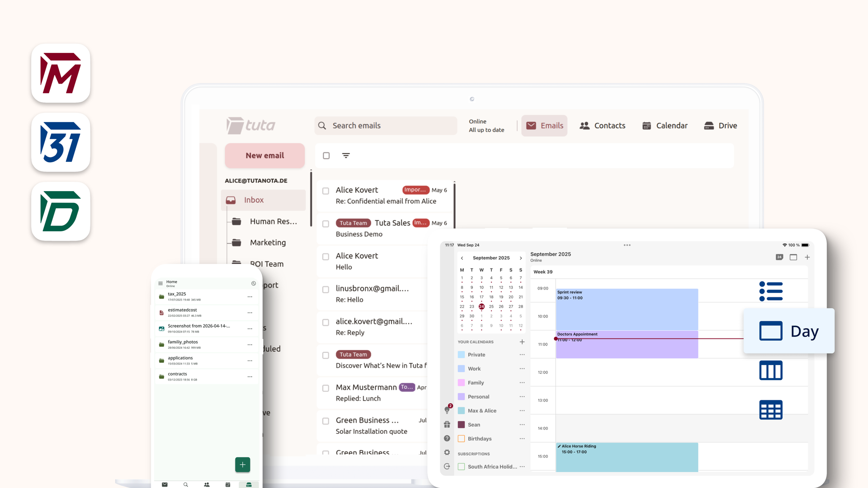Check the Alice Kovert Hello email checkbox
868x488 pixels.
325,257
